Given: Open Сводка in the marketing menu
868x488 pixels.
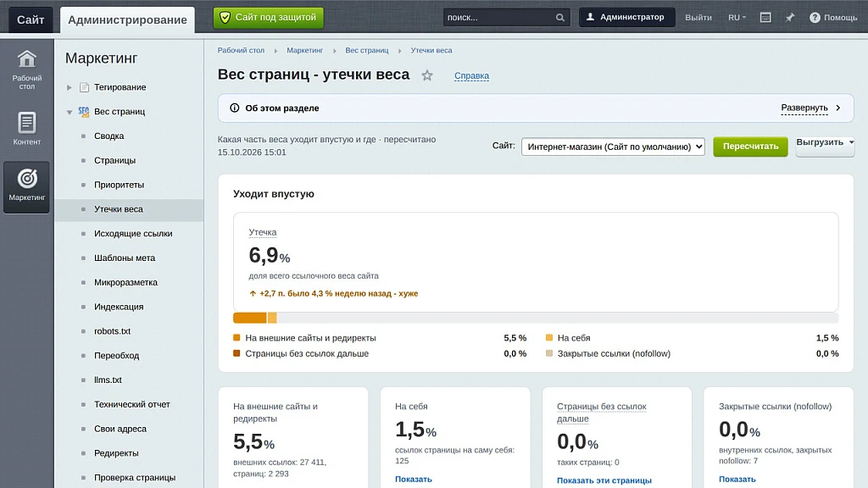Looking at the screenshot, I should click(109, 136).
